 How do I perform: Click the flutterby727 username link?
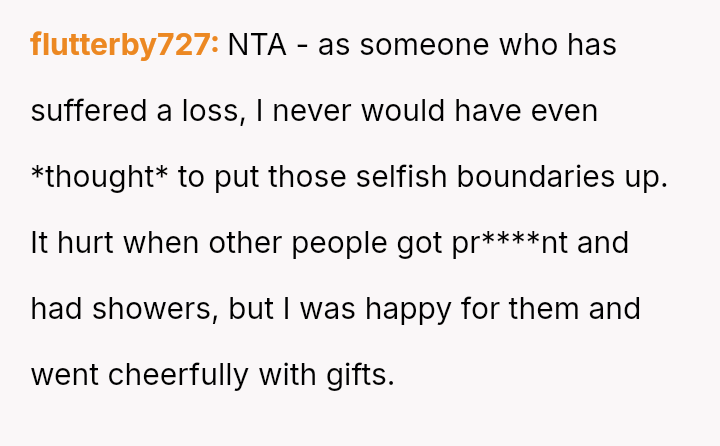125,45
